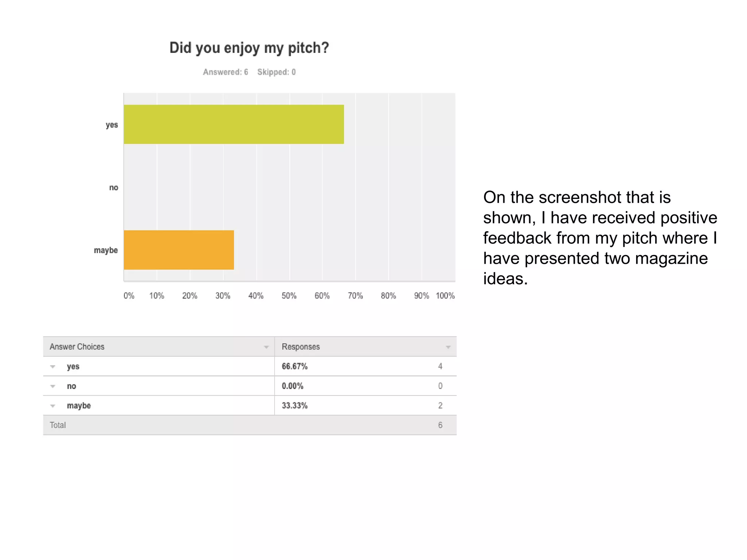Click the 50% tick on the axis
Screen dimensions: 747x560
click(x=289, y=296)
